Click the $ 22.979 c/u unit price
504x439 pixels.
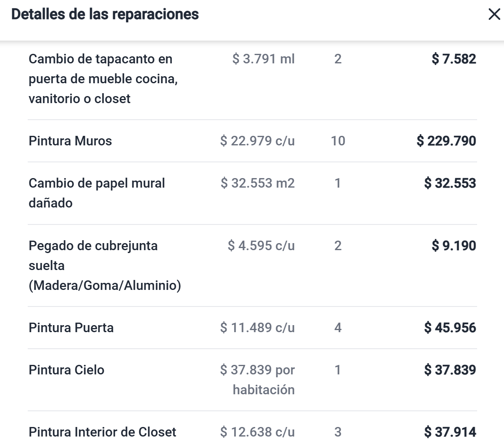(x=257, y=141)
